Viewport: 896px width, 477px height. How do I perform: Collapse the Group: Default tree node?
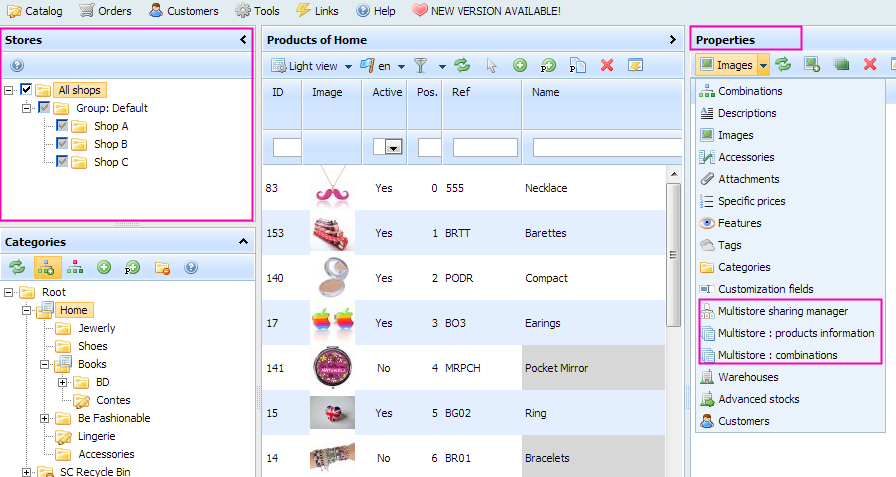coord(26,108)
